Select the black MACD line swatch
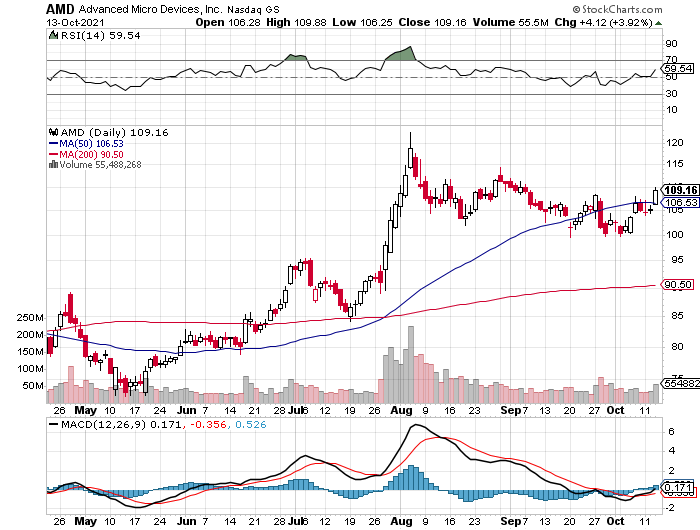 (53, 425)
